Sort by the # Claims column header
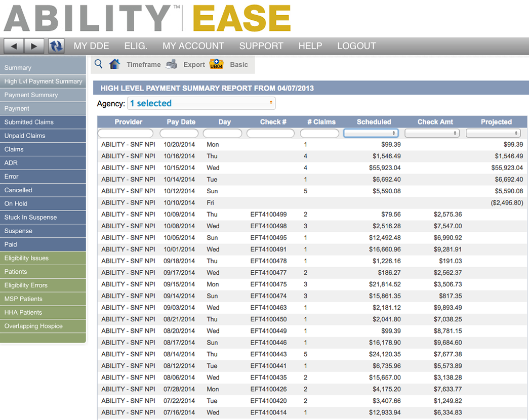The width and height of the screenshot is (529, 420). tap(321, 122)
